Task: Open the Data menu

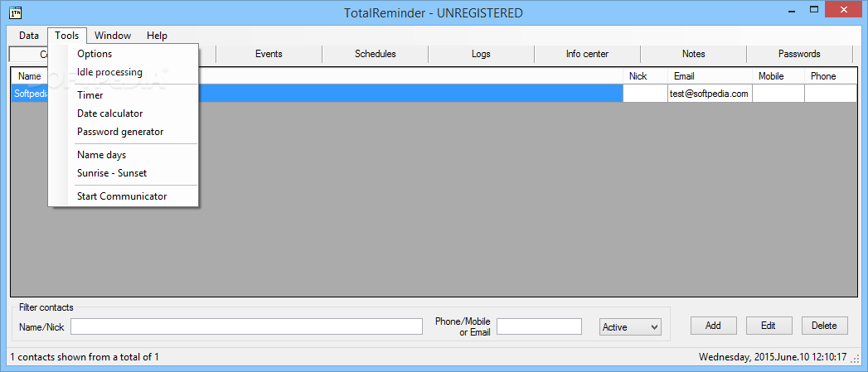Action: [x=29, y=36]
